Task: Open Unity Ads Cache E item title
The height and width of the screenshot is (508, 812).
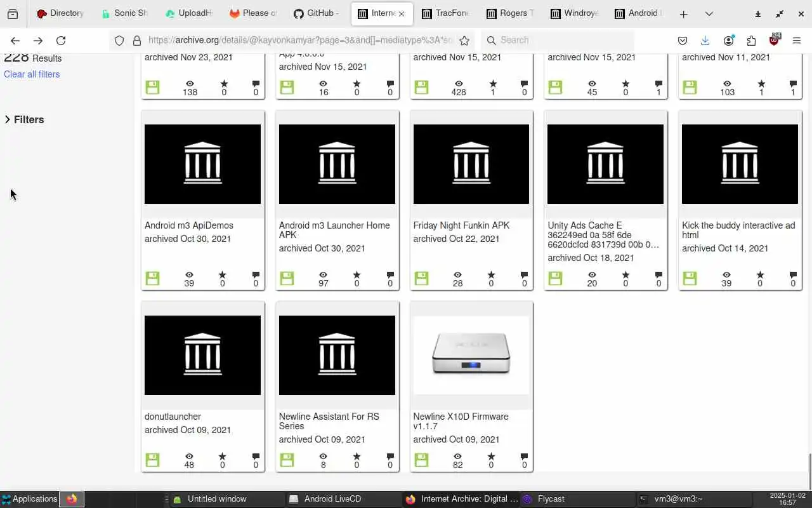Action: pos(603,235)
